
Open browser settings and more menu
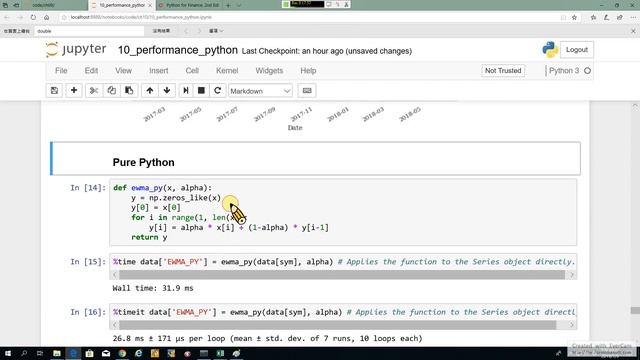click(633, 17)
